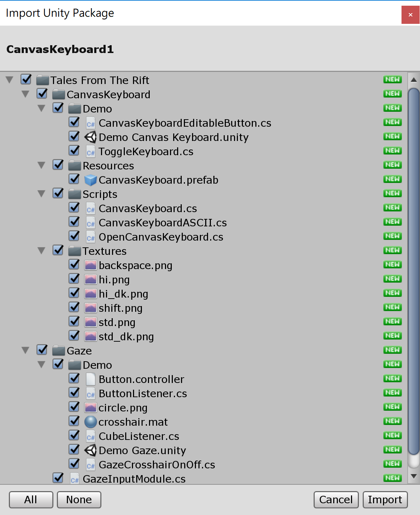Viewport: 420px width, 515px height.
Task: Disable import of GazeInputModule.cs
Action: point(58,478)
